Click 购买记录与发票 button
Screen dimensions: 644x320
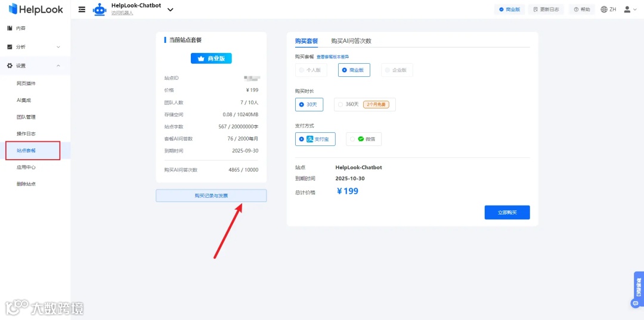tap(211, 195)
